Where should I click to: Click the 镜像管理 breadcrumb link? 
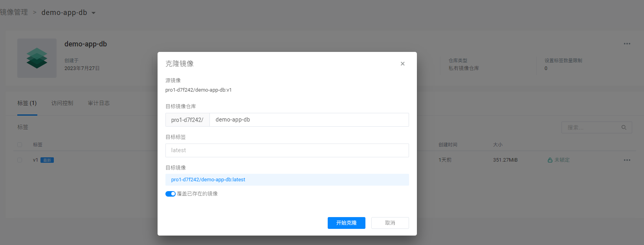14,12
